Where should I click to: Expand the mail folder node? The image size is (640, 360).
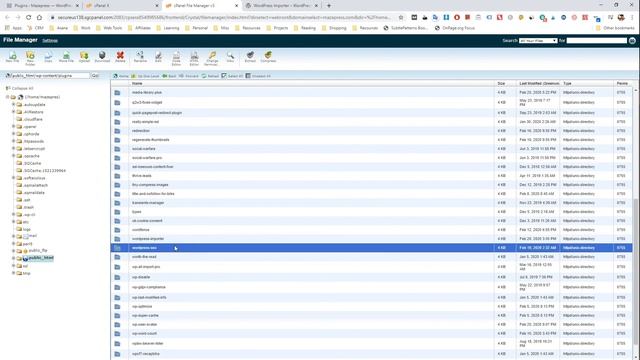click(x=13, y=236)
